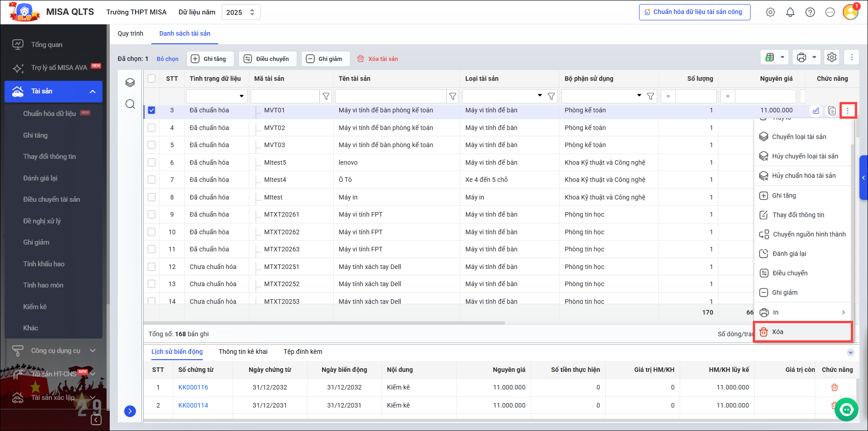Tick the checkbox for row MVT02
The width and height of the screenshot is (868, 431).
point(151,128)
